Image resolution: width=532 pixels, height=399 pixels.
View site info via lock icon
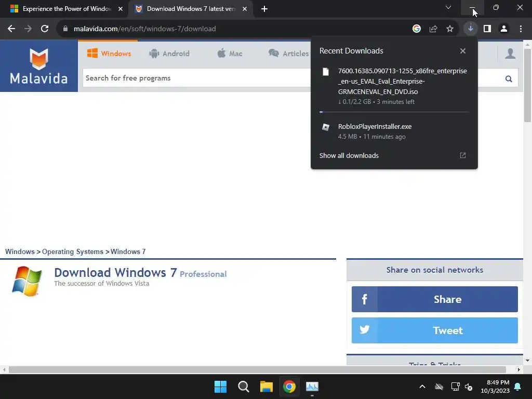point(65,29)
